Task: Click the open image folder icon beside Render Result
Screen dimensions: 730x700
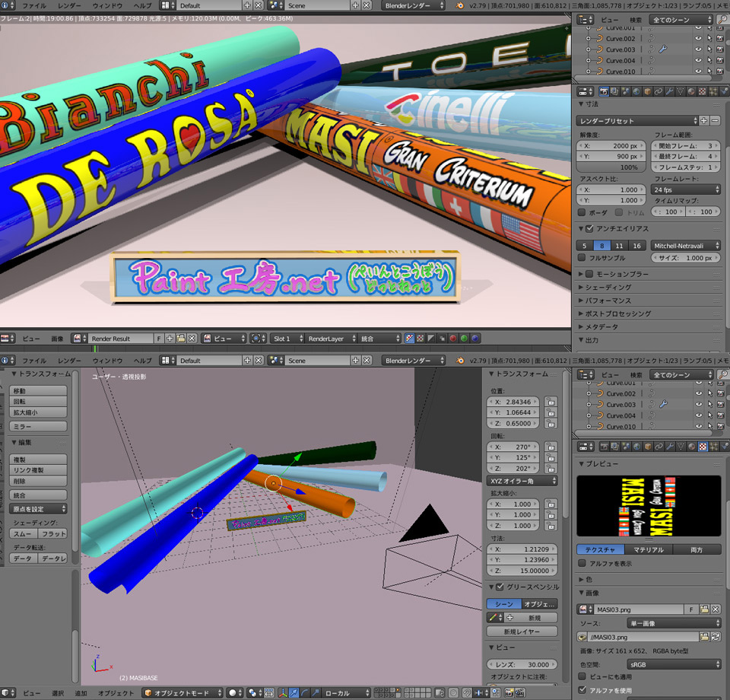Action: coord(180,339)
